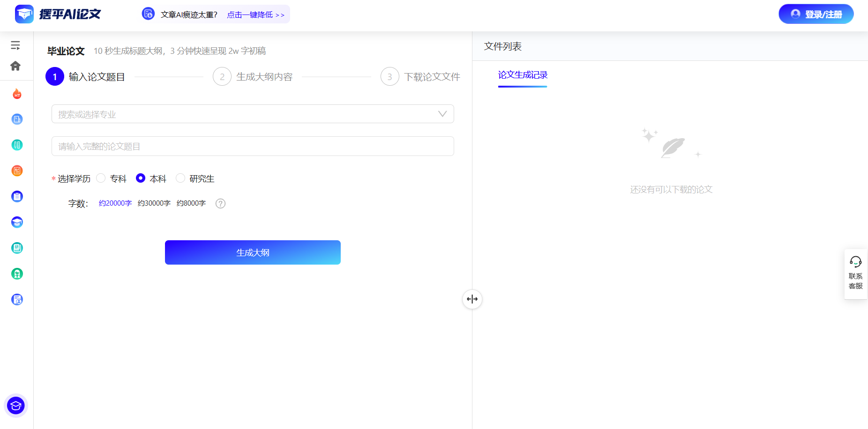Click the graduation cap icon in sidebar

click(x=17, y=222)
